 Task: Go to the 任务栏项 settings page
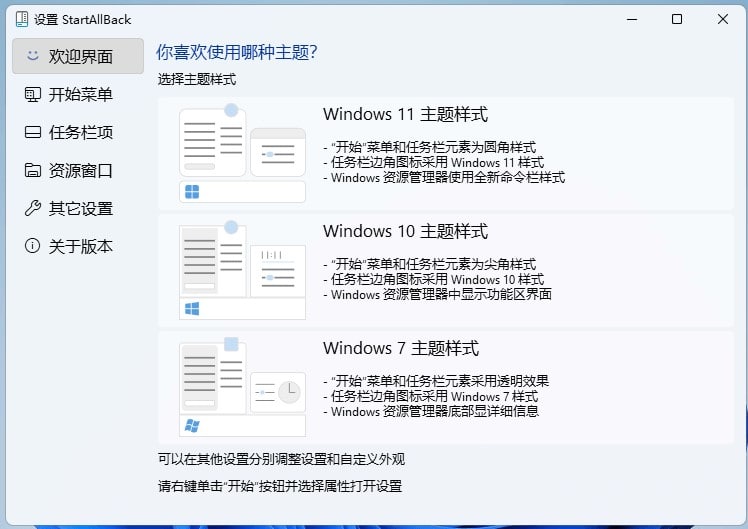click(x=78, y=132)
